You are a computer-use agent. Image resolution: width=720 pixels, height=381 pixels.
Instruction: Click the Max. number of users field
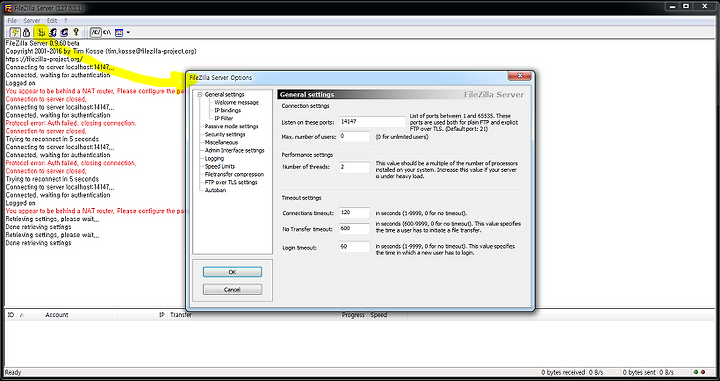coord(354,136)
